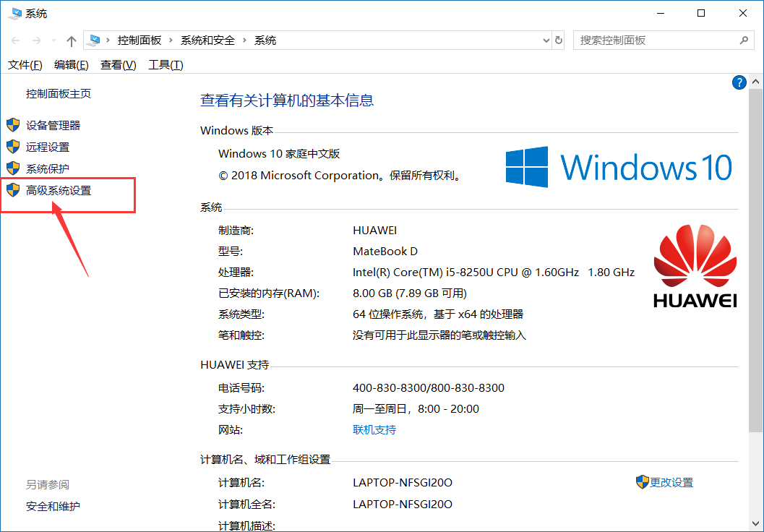Open 设备管理器 link
Screen dimensions: 764x532
(53, 125)
